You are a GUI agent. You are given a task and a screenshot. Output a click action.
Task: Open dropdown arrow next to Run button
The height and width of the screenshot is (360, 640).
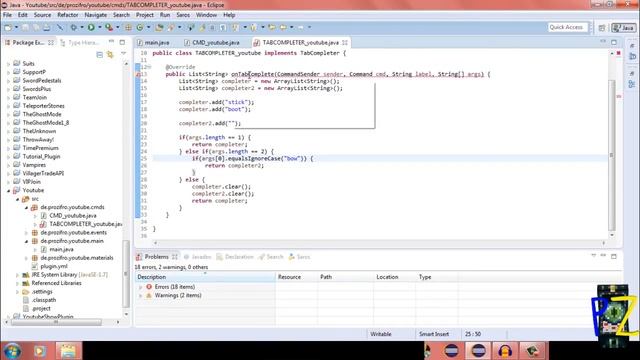pos(99,27)
